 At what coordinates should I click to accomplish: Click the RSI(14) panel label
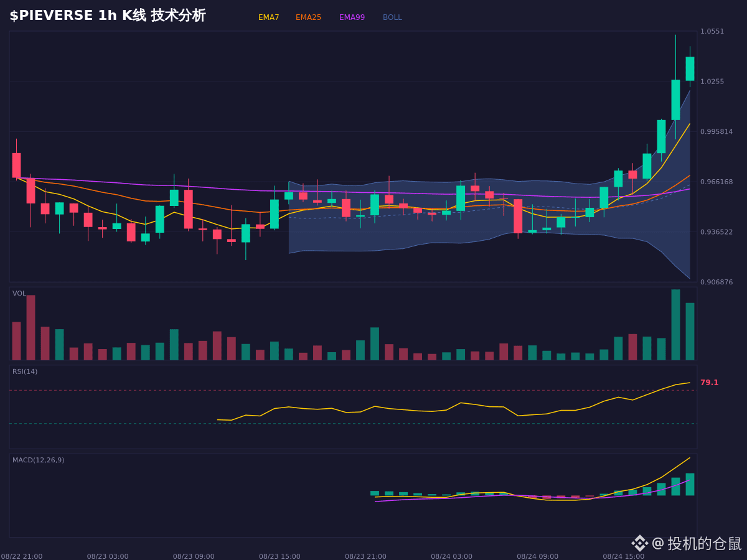[25, 371]
